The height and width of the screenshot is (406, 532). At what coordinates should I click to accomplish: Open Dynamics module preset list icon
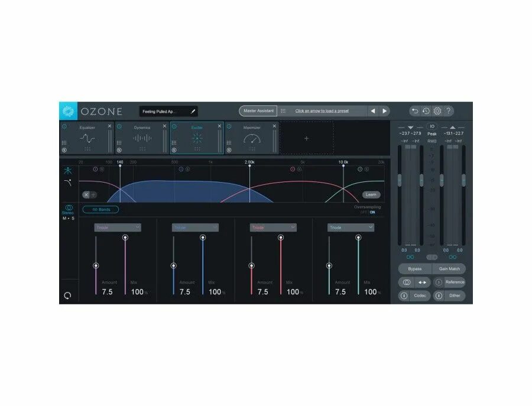119,143
